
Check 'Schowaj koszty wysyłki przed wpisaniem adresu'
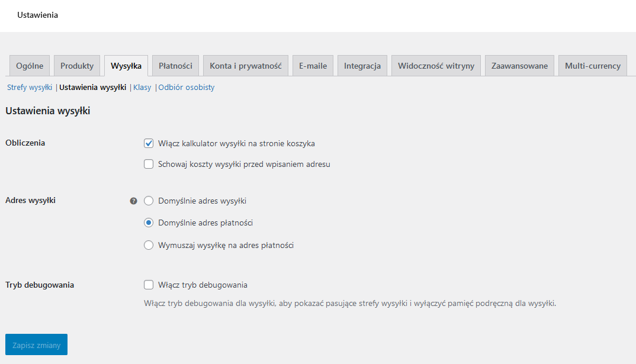(x=149, y=164)
